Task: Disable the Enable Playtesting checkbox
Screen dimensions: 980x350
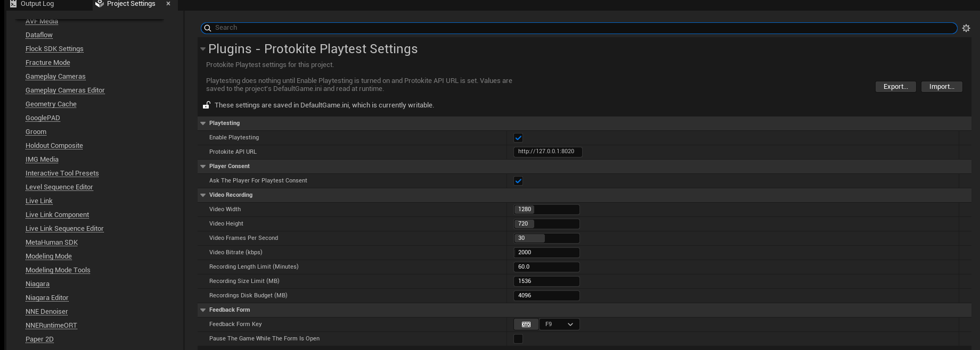Action: (x=518, y=138)
